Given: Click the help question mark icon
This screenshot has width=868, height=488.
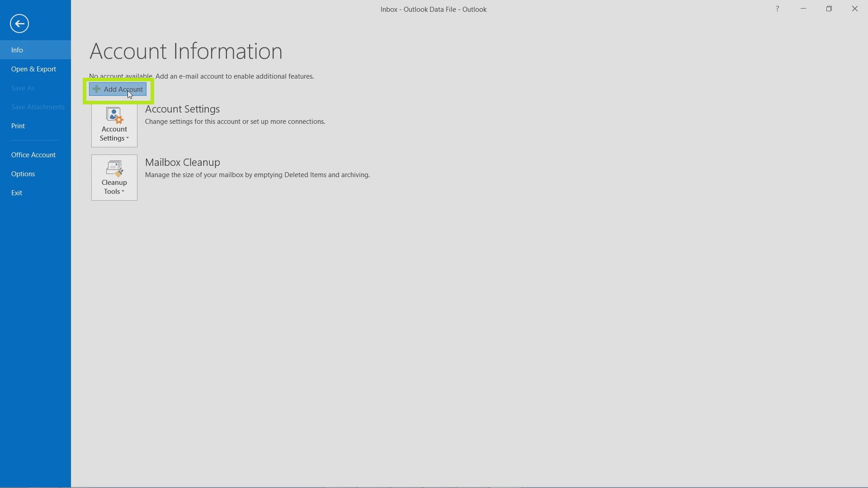Looking at the screenshot, I should 778,8.
